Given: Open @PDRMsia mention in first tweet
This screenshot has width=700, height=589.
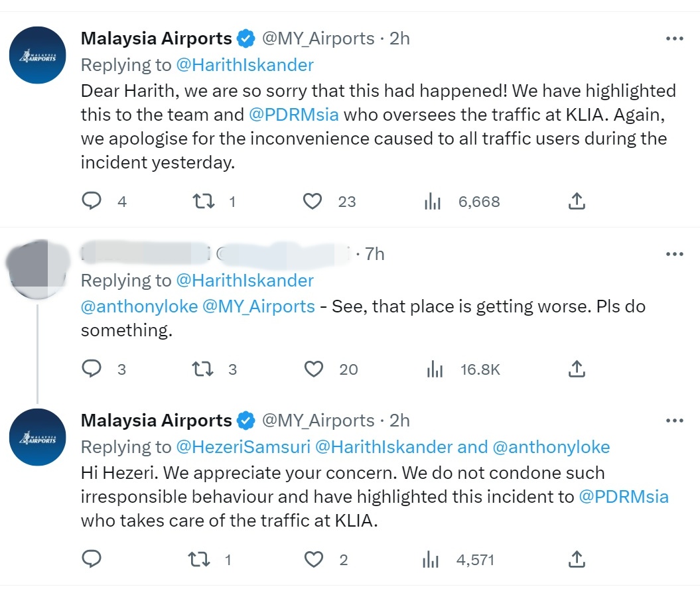Looking at the screenshot, I should [x=293, y=114].
